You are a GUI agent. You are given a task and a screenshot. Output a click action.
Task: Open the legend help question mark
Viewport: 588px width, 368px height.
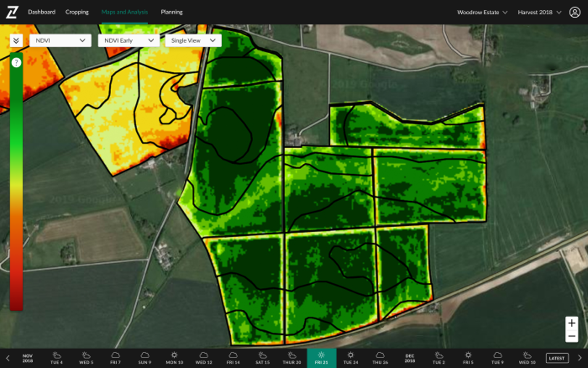(x=16, y=63)
